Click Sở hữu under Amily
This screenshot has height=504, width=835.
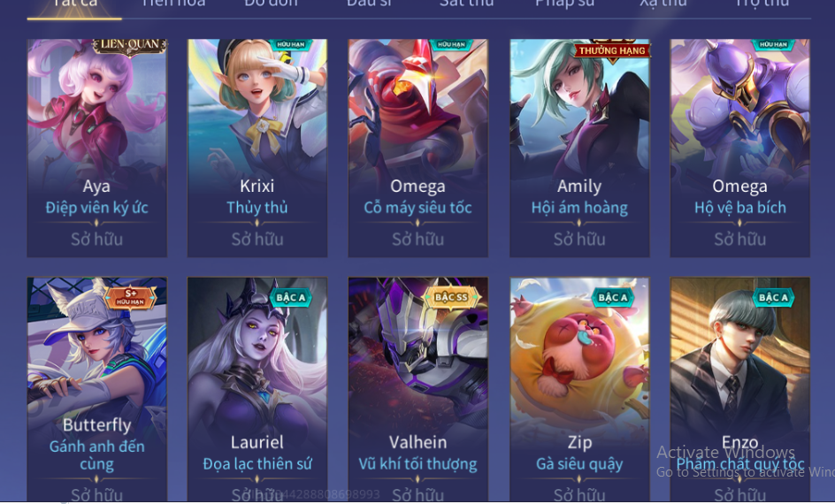[579, 240]
